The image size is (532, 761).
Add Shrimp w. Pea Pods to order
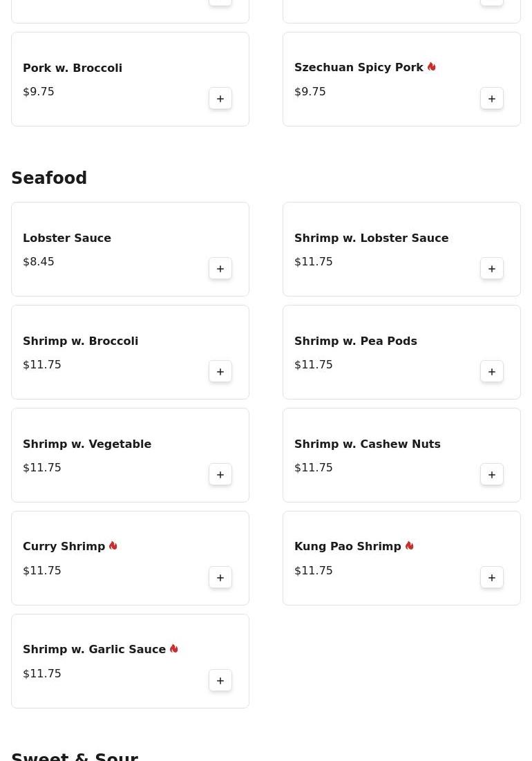[x=492, y=371]
